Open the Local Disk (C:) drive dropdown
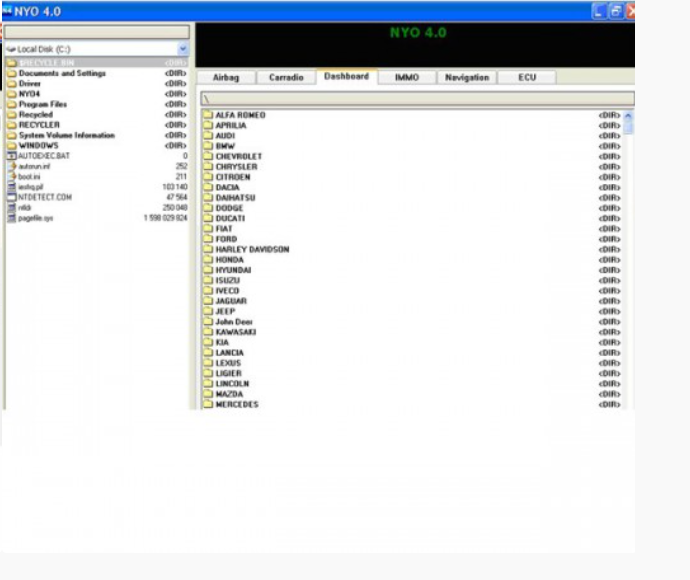This screenshot has height=580, width=690. click(183, 49)
